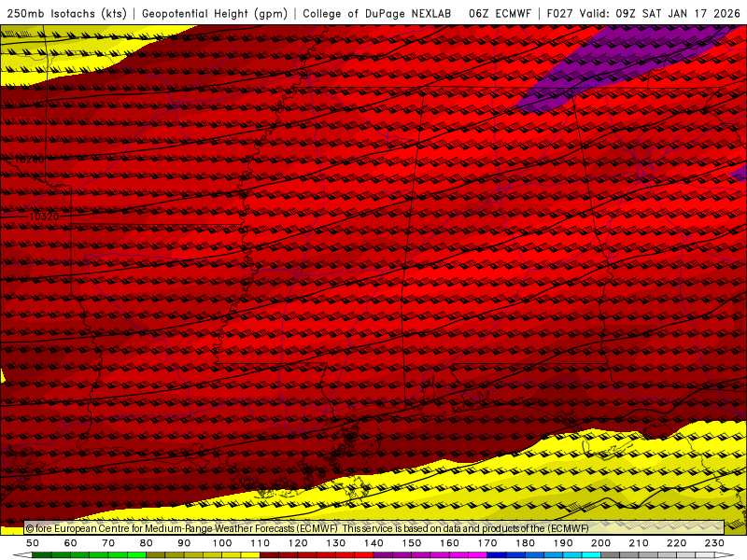Click the 80 value on the legend scale
The height and width of the screenshot is (560, 747).
tap(147, 543)
